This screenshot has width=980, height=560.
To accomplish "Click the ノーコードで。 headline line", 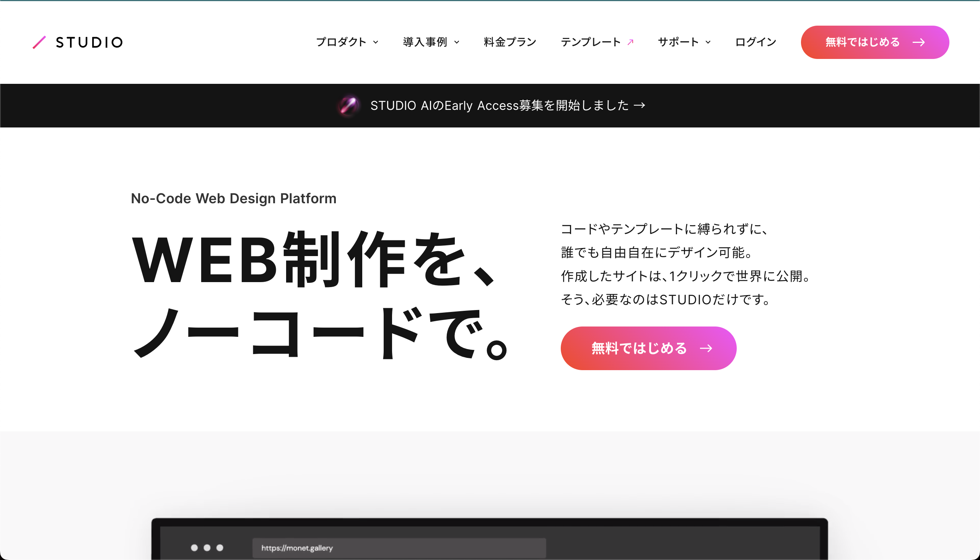I will [x=321, y=333].
